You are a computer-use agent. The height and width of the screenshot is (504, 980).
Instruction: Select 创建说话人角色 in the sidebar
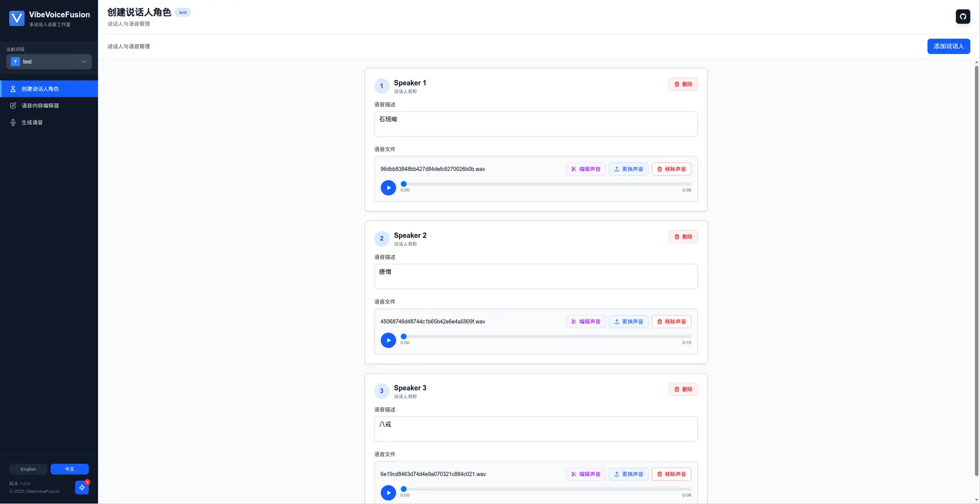(40, 89)
